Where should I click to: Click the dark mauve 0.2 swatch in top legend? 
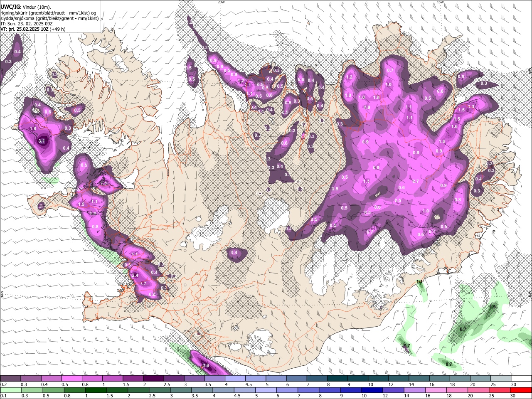11,378
